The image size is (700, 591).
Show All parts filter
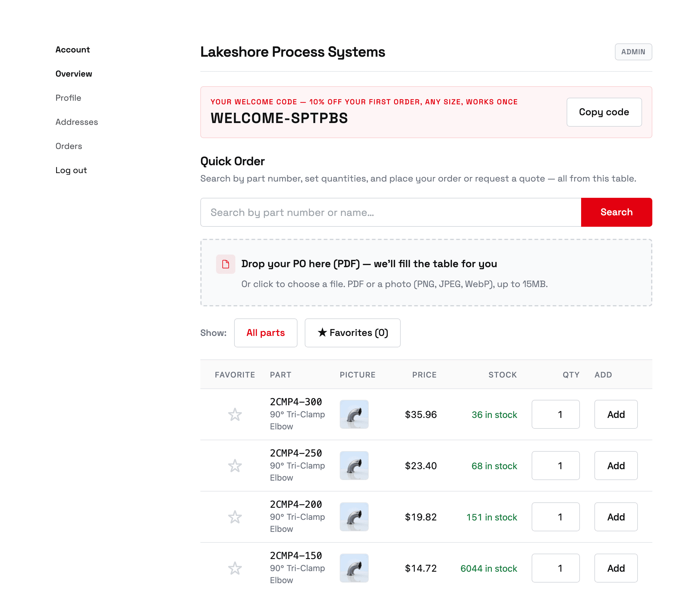266,333
